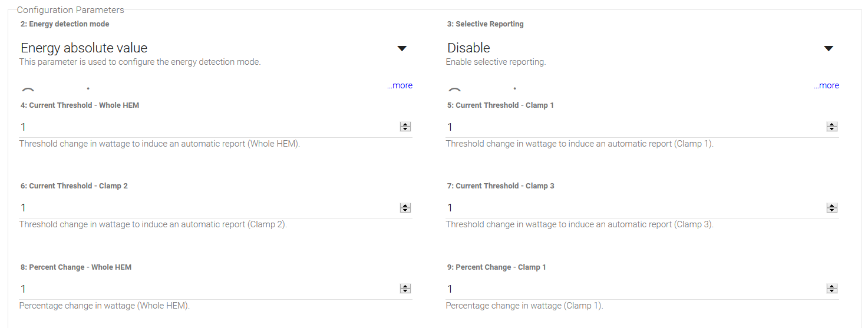This screenshot has height=328, width=868.
Task: Lower Percent Change Whole HEM using spinner
Action: point(405,291)
